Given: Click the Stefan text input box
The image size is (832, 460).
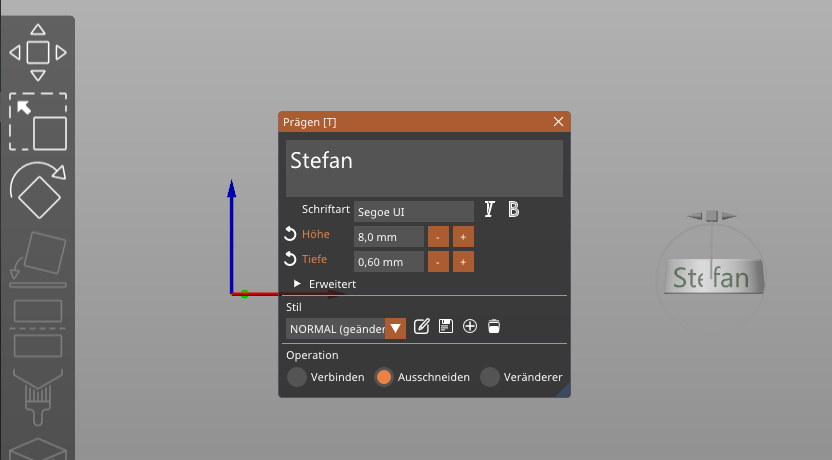Looking at the screenshot, I should (424, 168).
